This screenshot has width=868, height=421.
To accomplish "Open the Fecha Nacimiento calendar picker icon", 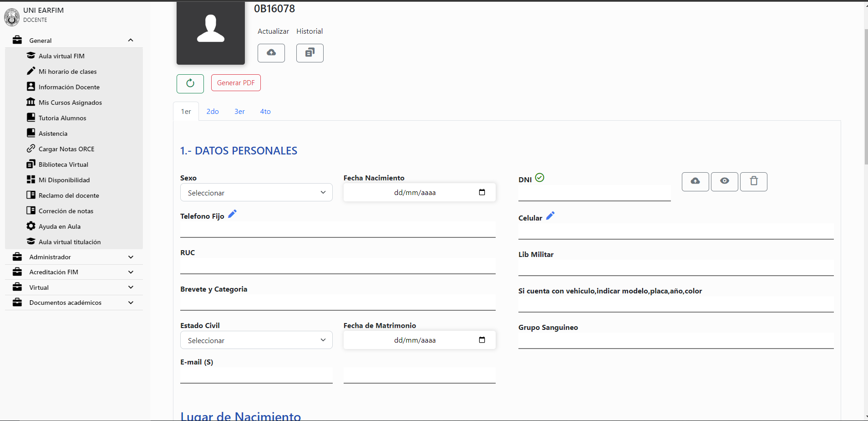I will [x=482, y=192].
